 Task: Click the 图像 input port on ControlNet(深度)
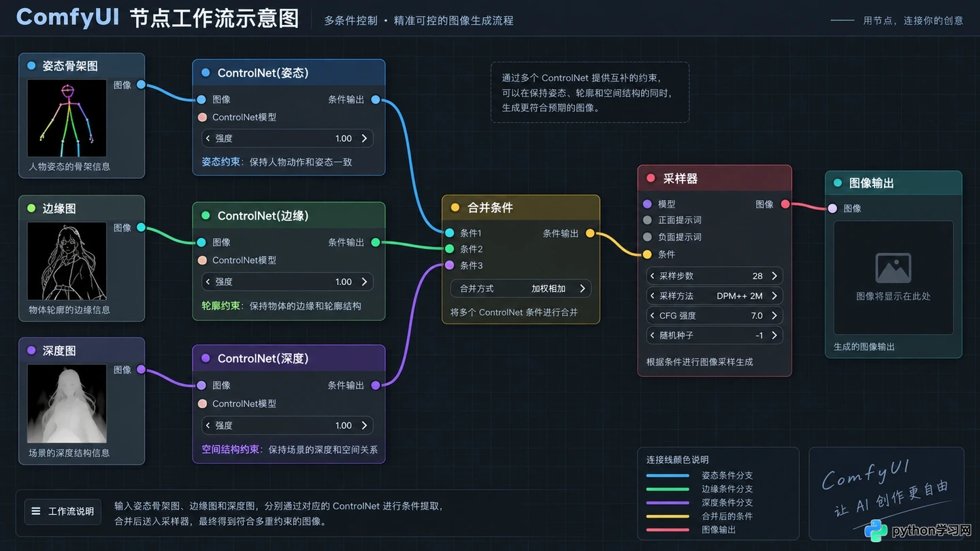point(201,385)
